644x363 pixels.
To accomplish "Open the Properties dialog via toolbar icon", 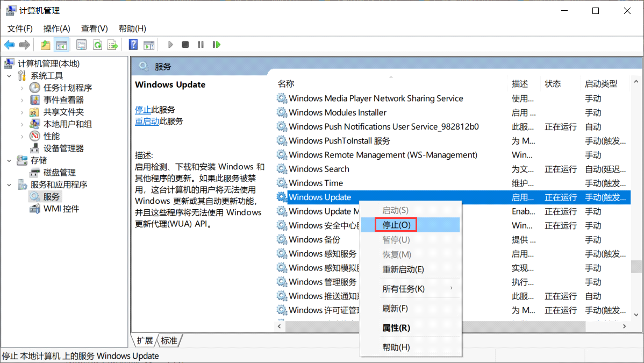I will pyautogui.click(x=81, y=44).
